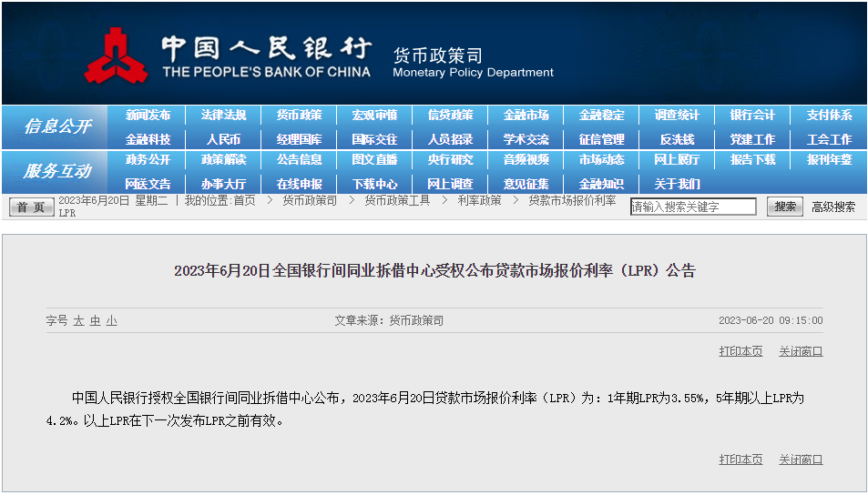Click lower 打印本页 print link
The height and width of the screenshot is (495, 868).
point(740,460)
